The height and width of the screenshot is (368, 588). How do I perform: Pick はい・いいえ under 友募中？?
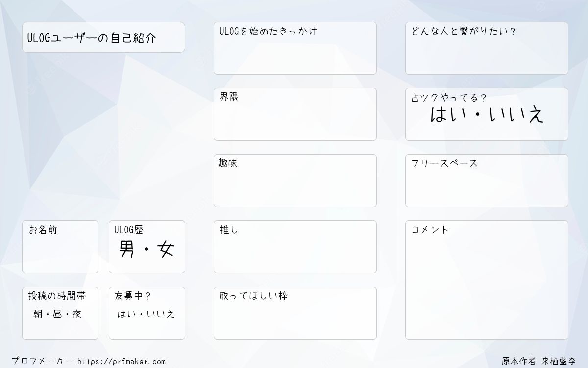(x=146, y=315)
